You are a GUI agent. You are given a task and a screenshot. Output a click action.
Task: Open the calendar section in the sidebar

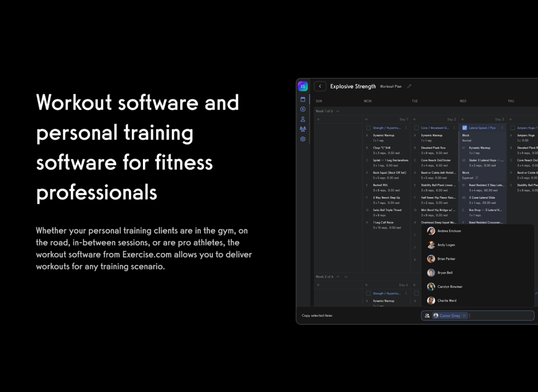tap(303, 99)
